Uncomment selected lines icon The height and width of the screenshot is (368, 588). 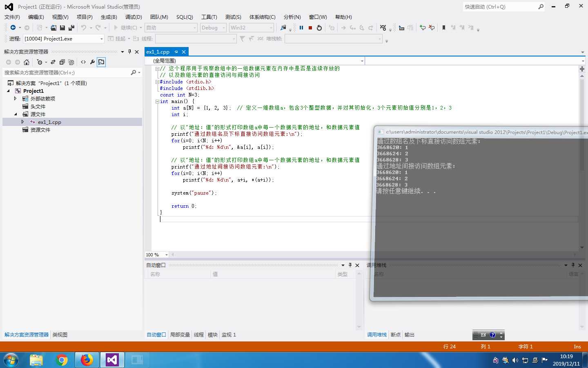pyautogui.click(x=432, y=28)
